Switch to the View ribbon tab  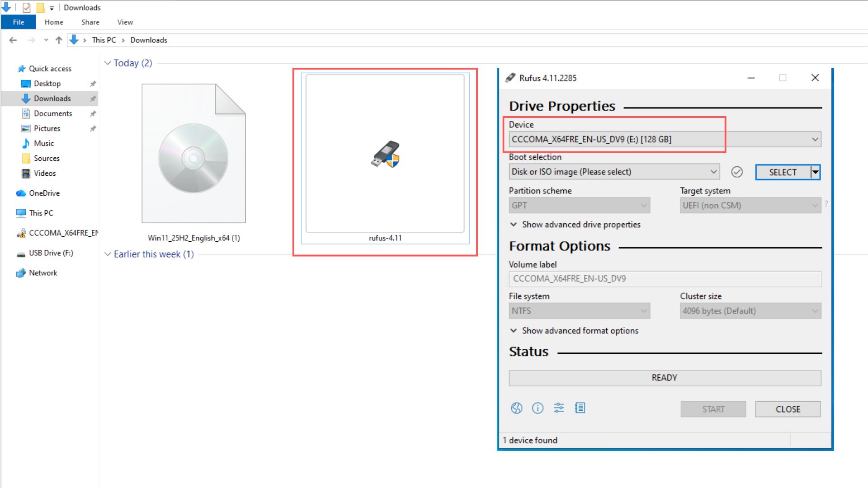(x=124, y=22)
